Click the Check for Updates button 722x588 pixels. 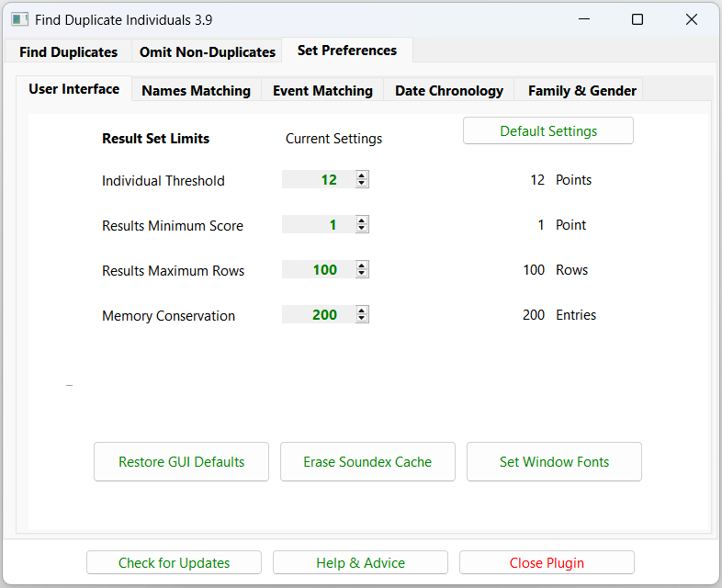tap(174, 562)
